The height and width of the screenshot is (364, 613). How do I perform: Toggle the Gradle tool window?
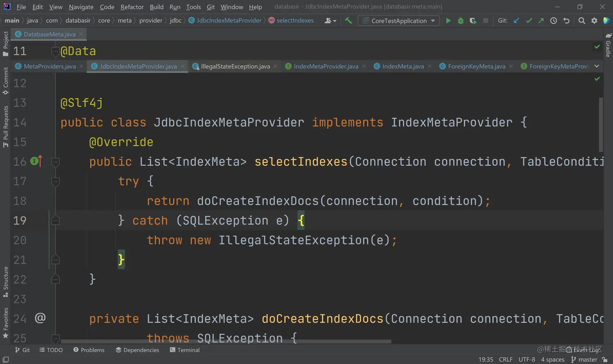[608, 45]
